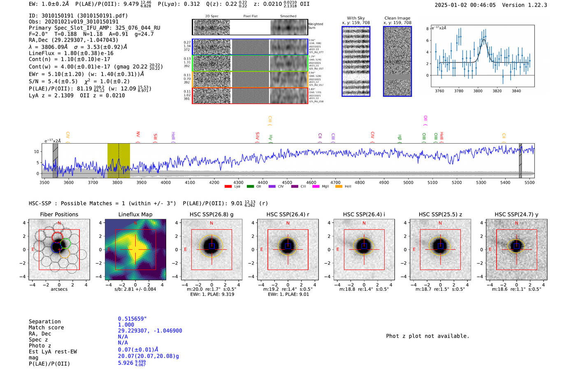
Task: Select the blue-outlined 2D spectrum fiber row
Action: [x=250, y=47]
